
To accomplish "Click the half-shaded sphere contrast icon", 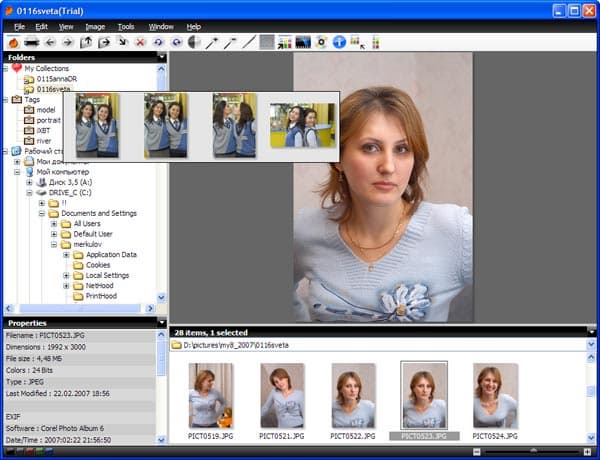I will point(194,42).
